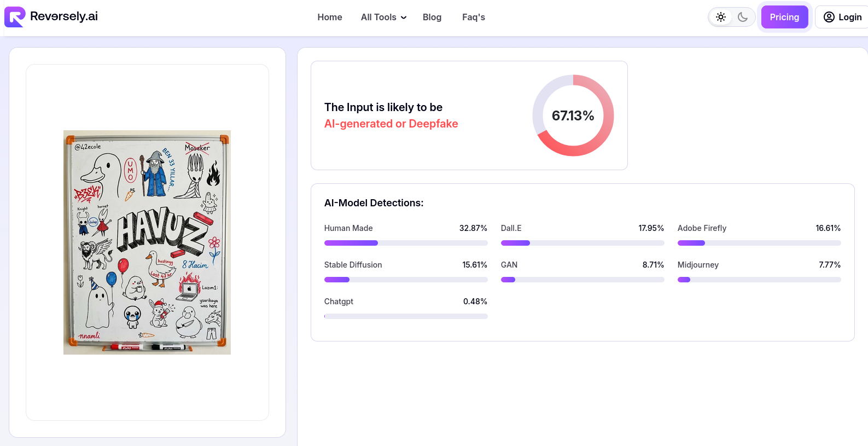Switch to dark mode moon icon
Image resolution: width=868 pixels, height=446 pixels.
(x=742, y=17)
